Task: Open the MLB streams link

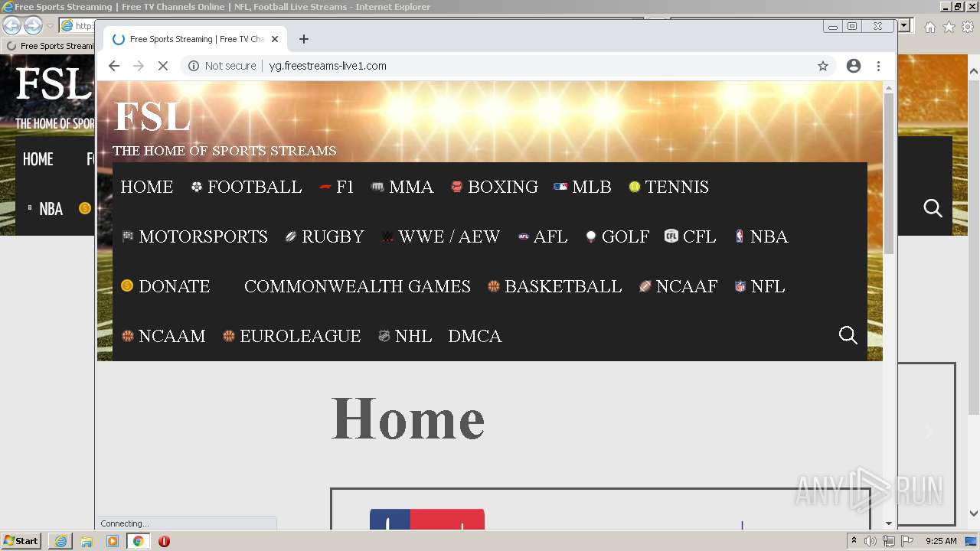Action: (x=583, y=187)
